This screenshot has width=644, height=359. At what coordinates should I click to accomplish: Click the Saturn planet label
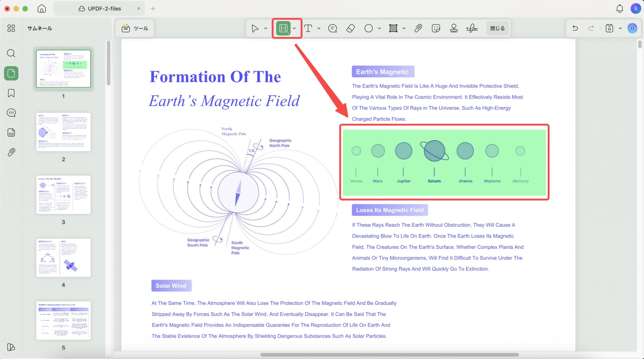(434, 181)
